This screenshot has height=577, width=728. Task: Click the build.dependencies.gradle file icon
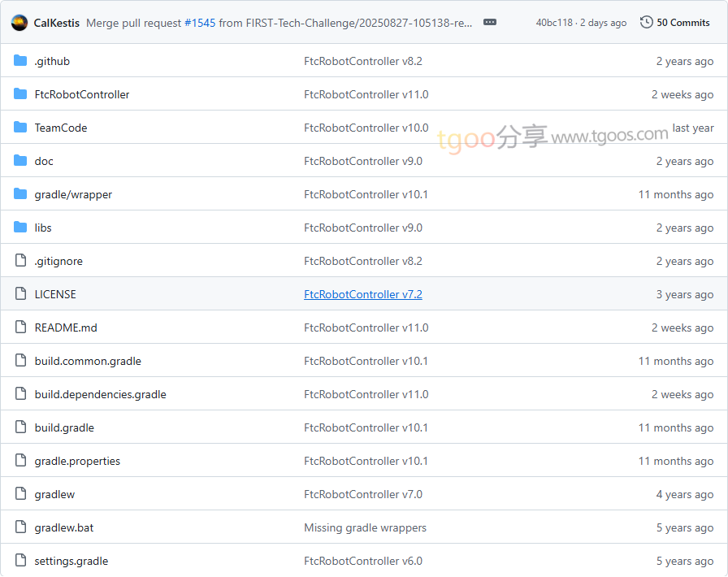tap(20, 394)
